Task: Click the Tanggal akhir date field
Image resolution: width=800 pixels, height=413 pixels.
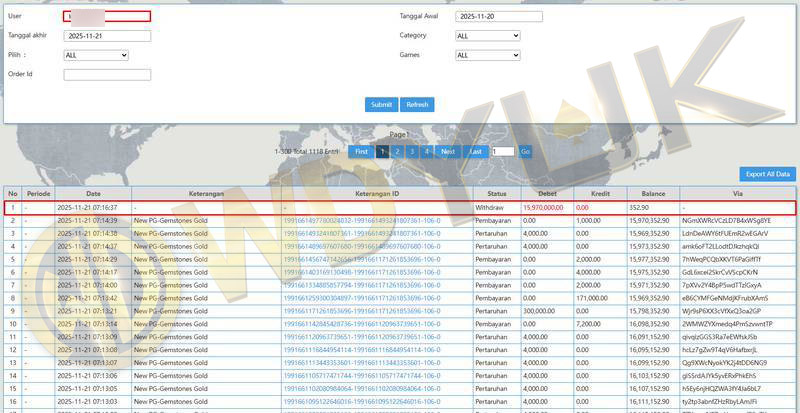Action: (x=107, y=36)
